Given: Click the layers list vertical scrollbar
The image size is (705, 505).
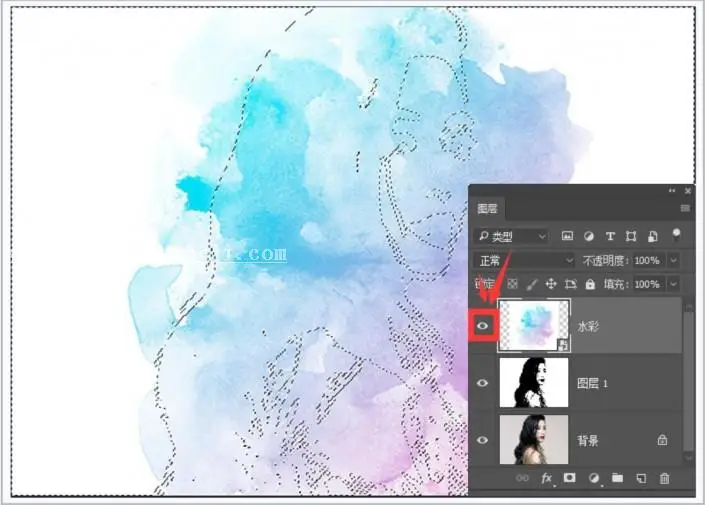Looking at the screenshot, I should [x=689, y=380].
